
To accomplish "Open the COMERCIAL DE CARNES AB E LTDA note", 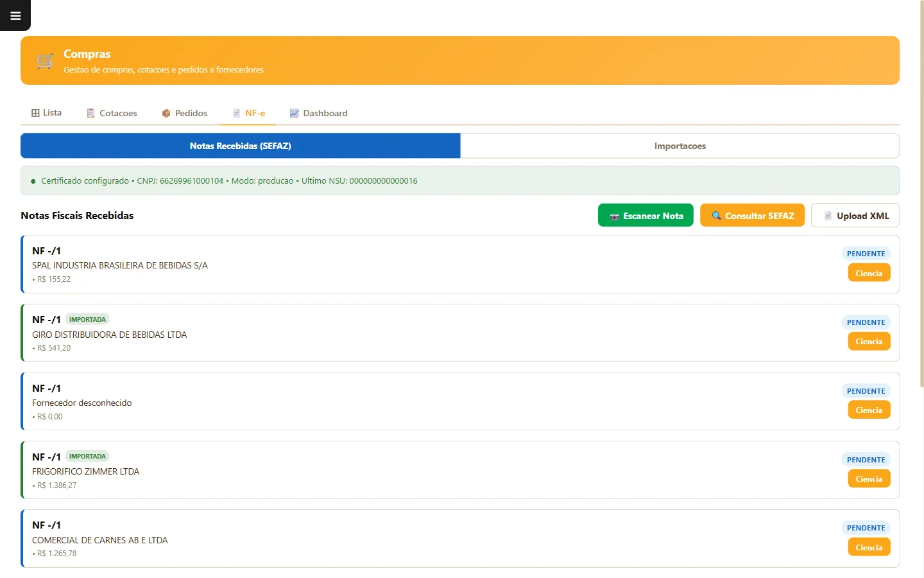I will coord(460,538).
